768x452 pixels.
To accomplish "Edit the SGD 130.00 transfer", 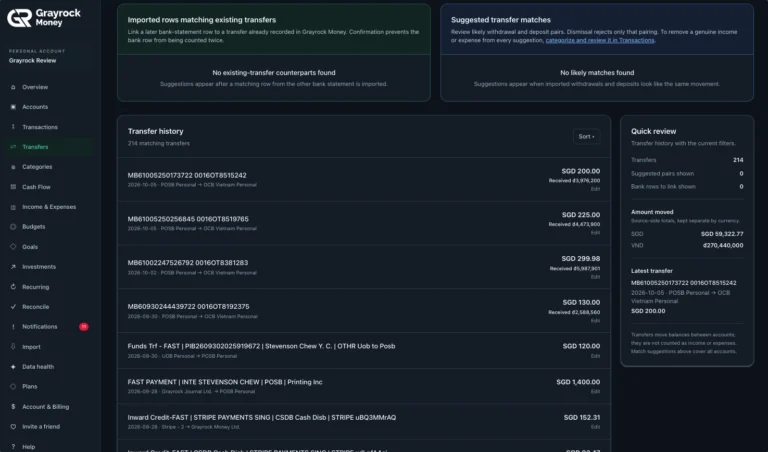I will coord(595,321).
